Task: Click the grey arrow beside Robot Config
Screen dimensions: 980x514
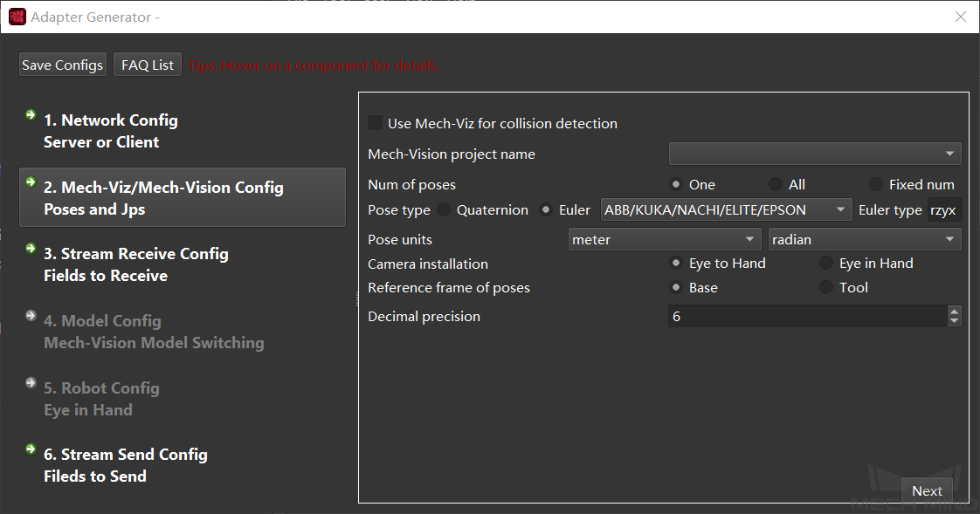Action: click(x=31, y=382)
